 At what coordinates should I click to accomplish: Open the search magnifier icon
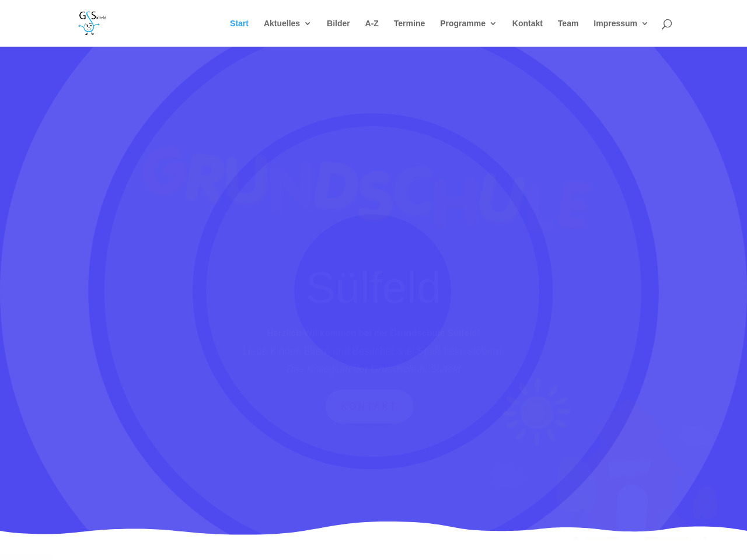tap(666, 24)
